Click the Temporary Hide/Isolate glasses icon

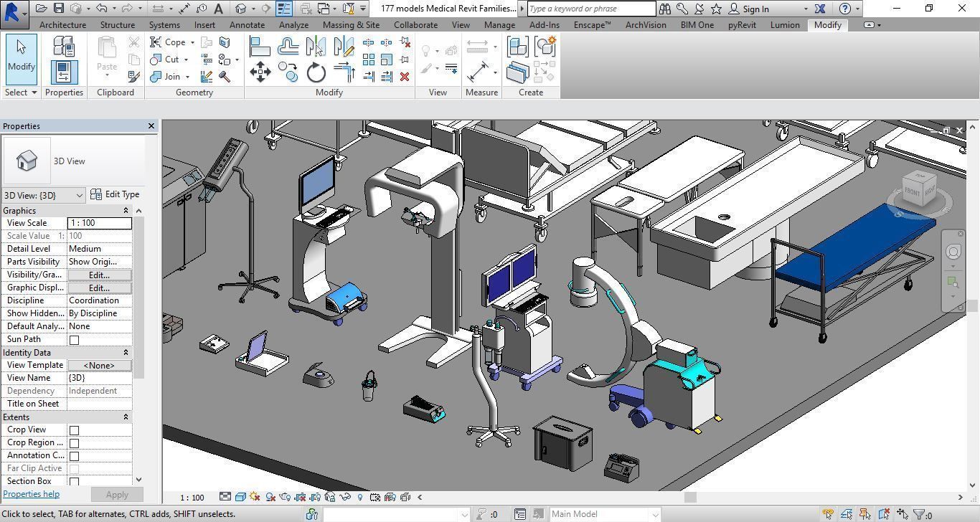pos(345,497)
